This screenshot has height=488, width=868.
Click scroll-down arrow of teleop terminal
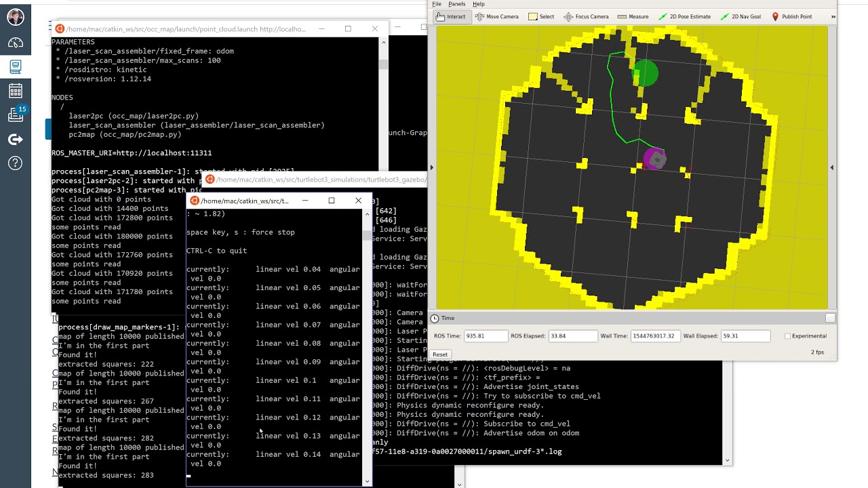click(367, 481)
